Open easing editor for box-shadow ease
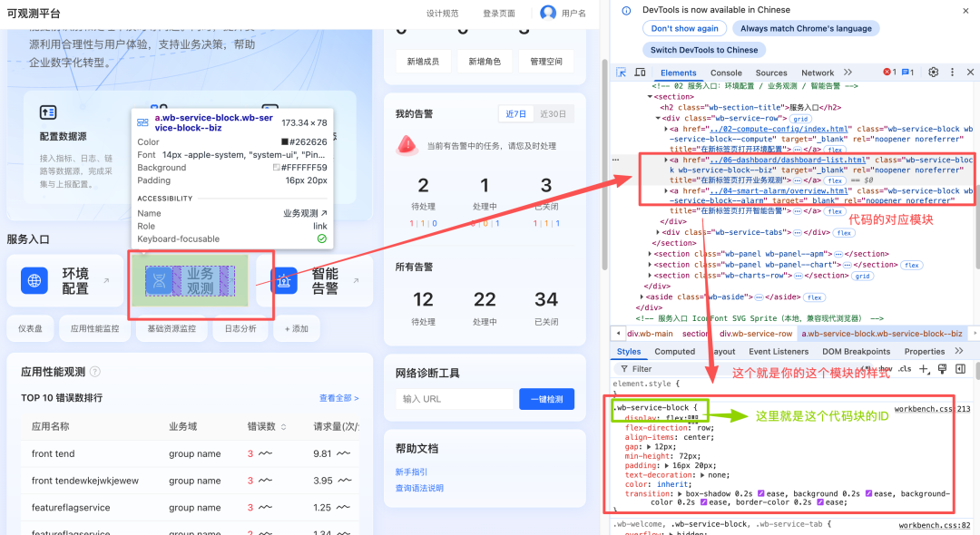 point(761,494)
